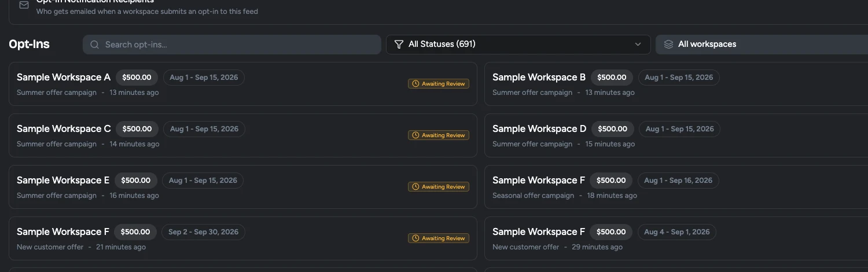Click the Aug 1 - Sep 15, 2026 pill on Workspace D

[680, 129]
